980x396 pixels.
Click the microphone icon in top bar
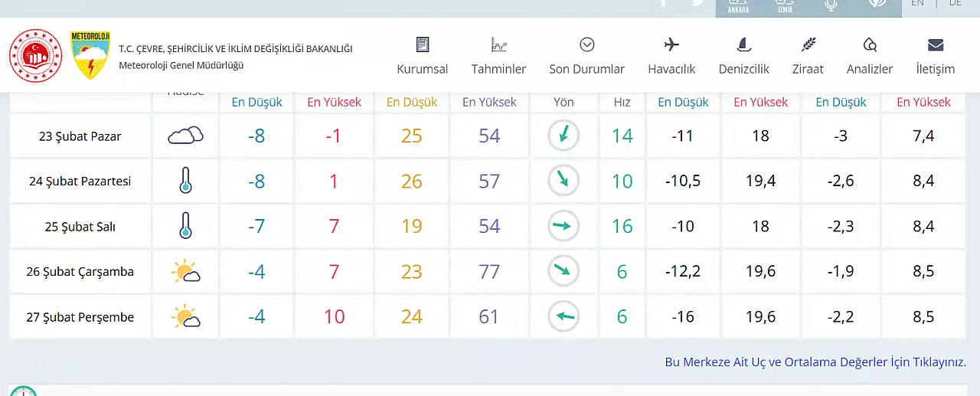coord(831,5)
